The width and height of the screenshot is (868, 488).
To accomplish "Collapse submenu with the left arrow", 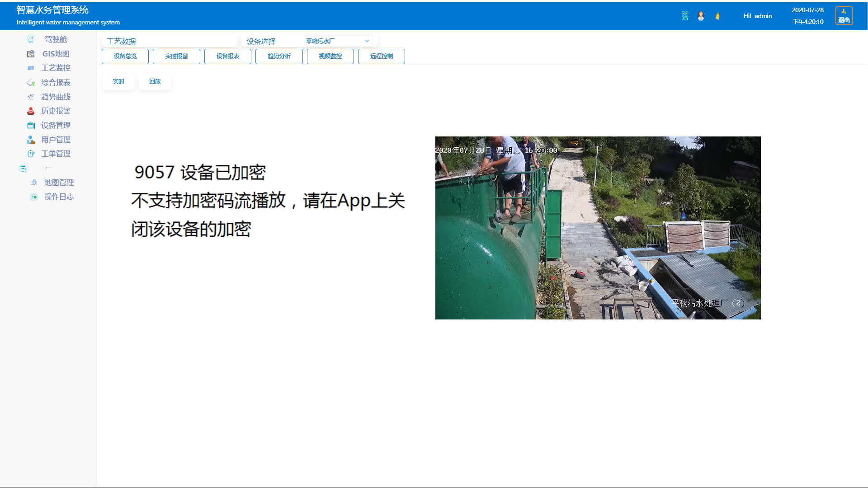I will point(48,168).
